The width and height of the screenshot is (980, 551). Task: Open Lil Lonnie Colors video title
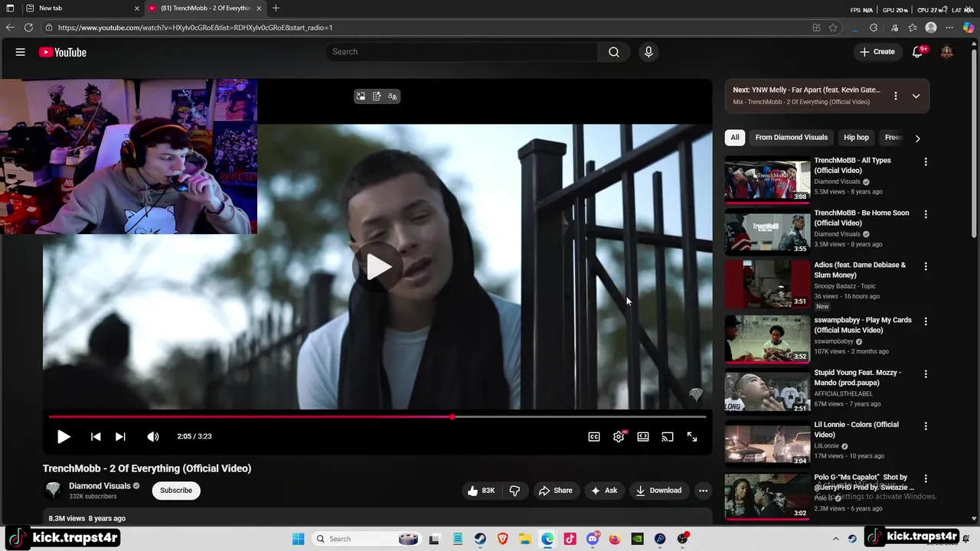point(856,430)
